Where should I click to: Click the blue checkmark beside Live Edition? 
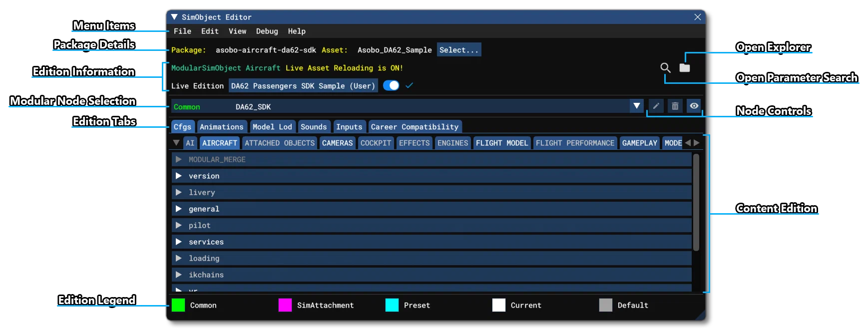pos(409,85)
